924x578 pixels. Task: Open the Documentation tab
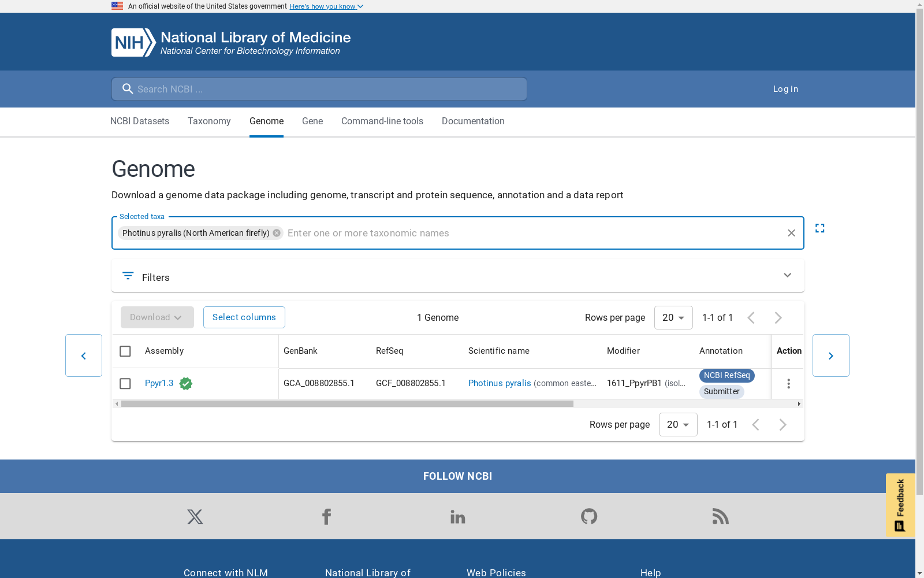(x=473, y=121)
